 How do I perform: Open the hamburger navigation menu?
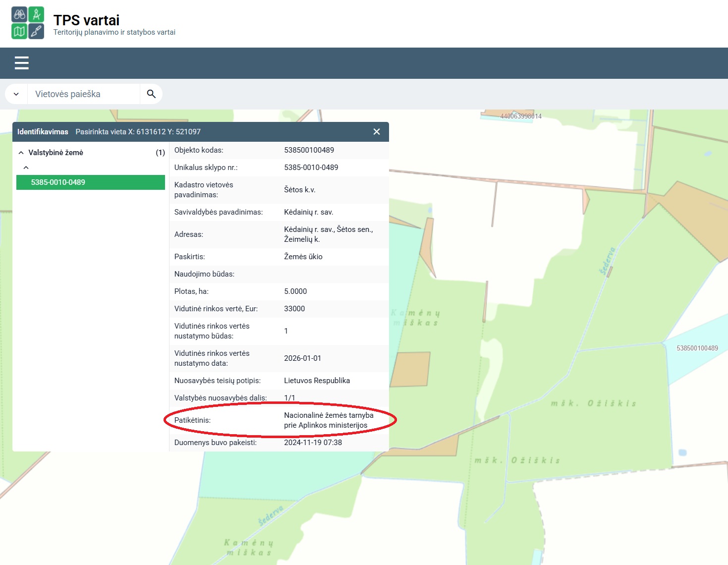point(21,63)
